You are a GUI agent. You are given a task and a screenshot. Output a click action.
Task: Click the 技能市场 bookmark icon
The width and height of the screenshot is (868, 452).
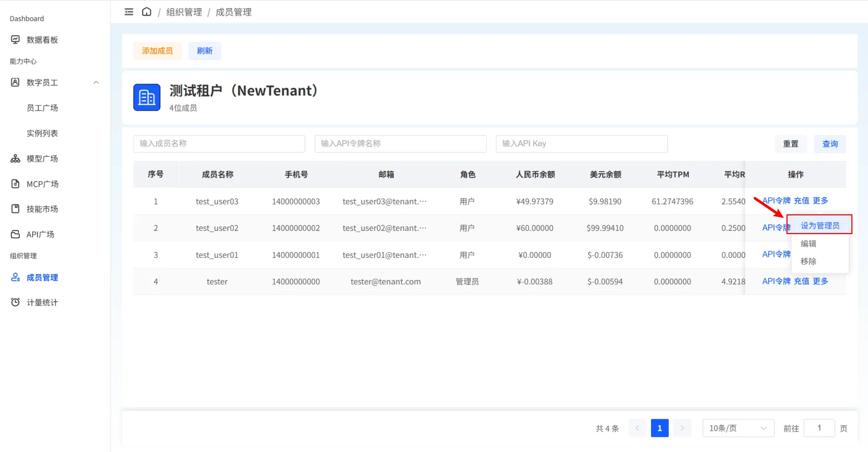coord(16,209)
